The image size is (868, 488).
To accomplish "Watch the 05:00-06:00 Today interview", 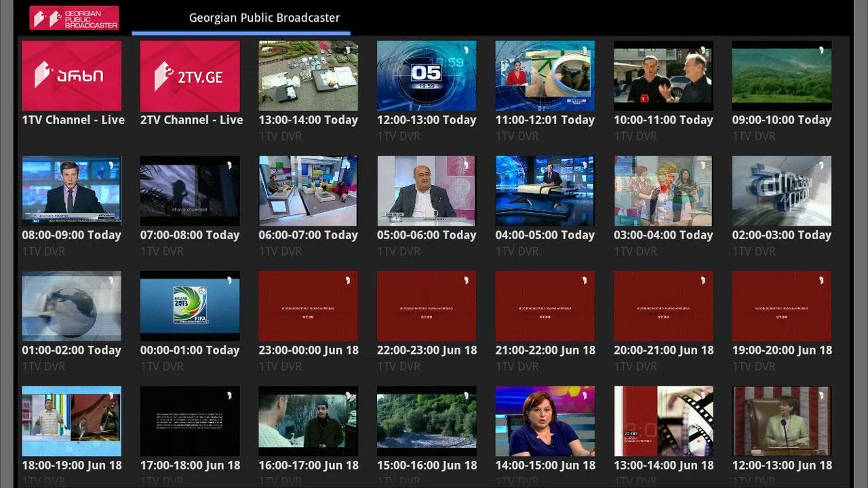I will [x=427, y=190].
